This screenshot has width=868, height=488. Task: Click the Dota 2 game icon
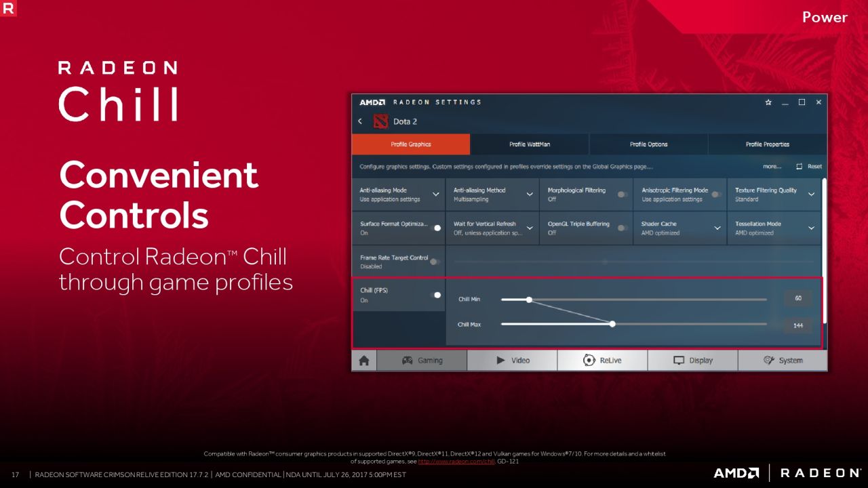380,121
